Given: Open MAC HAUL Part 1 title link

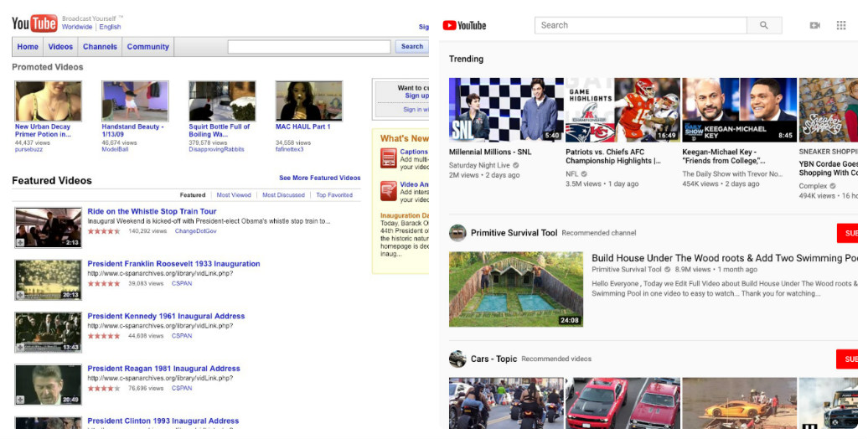Looking at the screenshot, I should point(302,127).
